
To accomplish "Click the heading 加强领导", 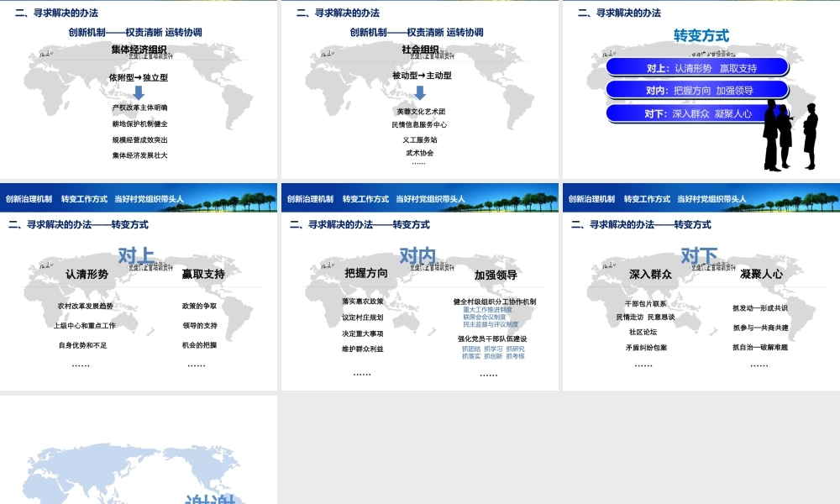I will coord(496,275).
